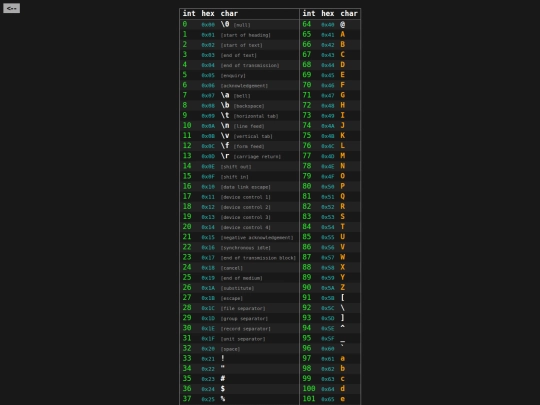Click the '!' character in row 33

pyautogui.click(x=223, y=358)
